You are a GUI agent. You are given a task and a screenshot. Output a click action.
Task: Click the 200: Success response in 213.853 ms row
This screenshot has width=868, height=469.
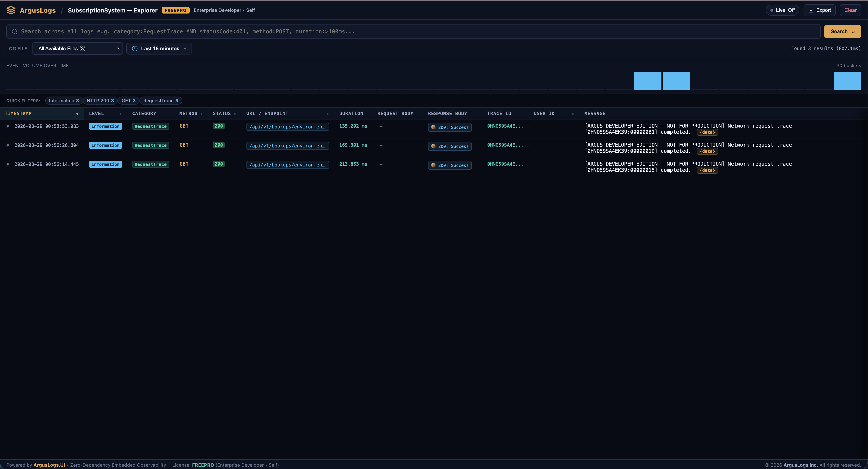450,165
